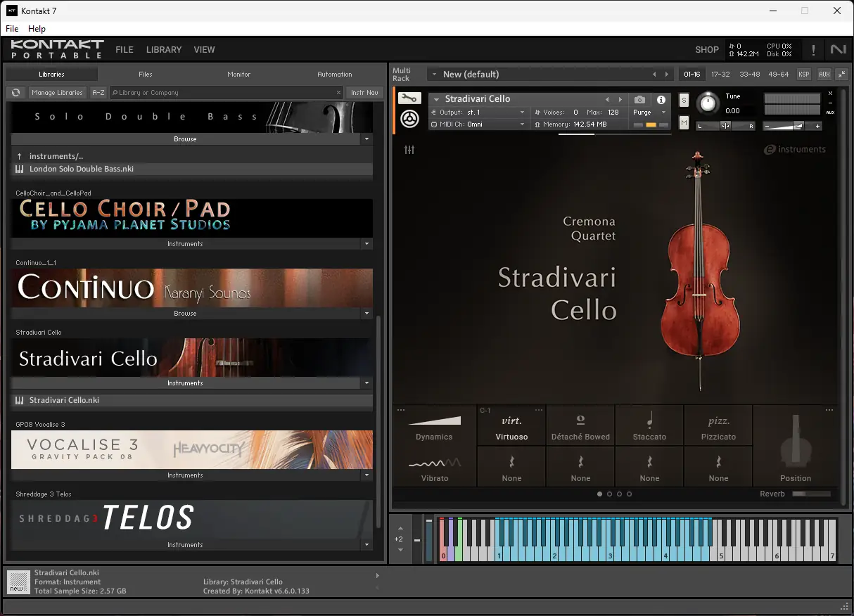854x616 pixels.
Task: Toggle mute M button on instrument
Action: 684,123
